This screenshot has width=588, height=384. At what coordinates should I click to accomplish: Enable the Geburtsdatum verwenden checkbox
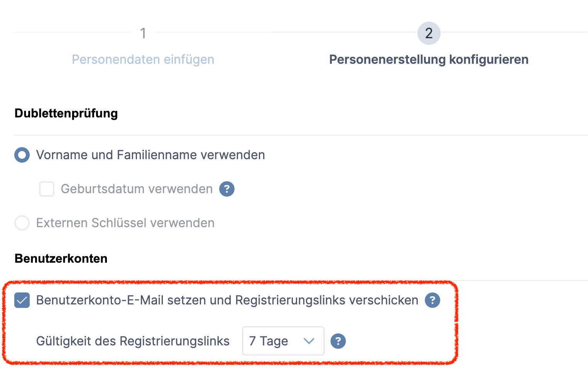click(x=47, y=189)
